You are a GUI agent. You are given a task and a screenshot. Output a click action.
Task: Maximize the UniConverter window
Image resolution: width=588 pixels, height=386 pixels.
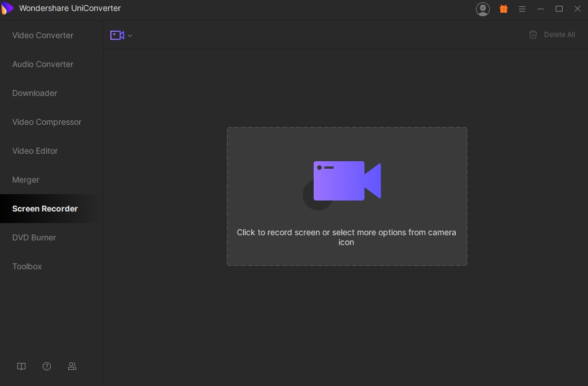point(559,9)
